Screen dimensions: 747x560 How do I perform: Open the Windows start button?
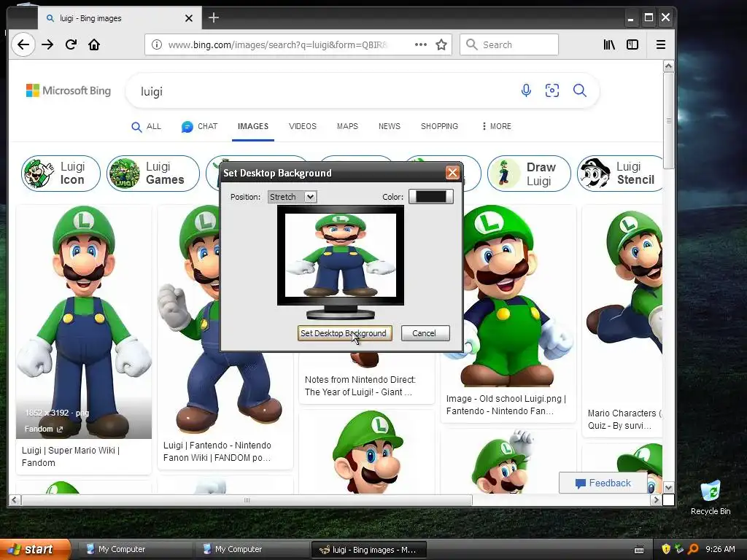pos(35,549)
